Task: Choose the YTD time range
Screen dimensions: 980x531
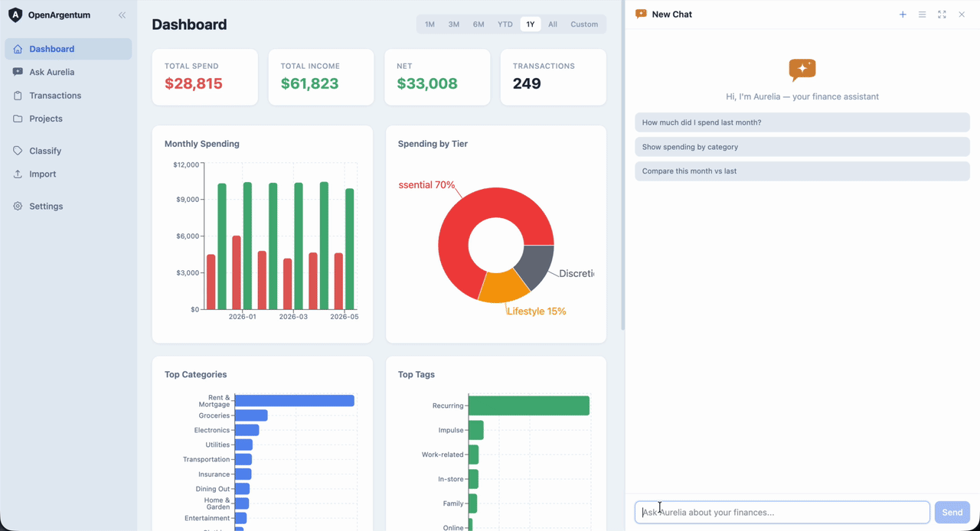Action: pyautogui.click(x=505, y=24)
